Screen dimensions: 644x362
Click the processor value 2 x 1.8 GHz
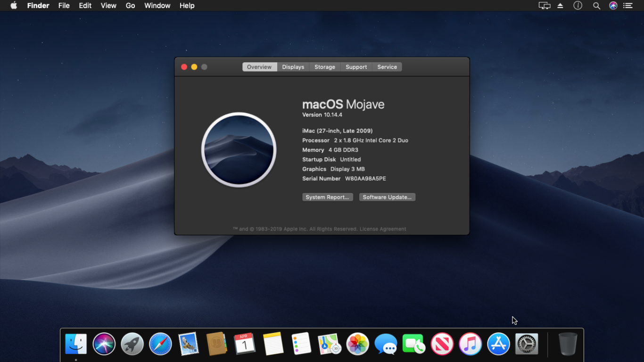pos(371,140)
